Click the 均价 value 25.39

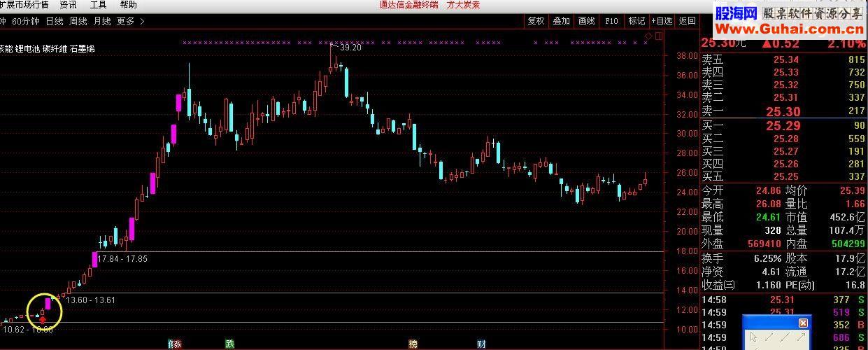coord(852,190)
